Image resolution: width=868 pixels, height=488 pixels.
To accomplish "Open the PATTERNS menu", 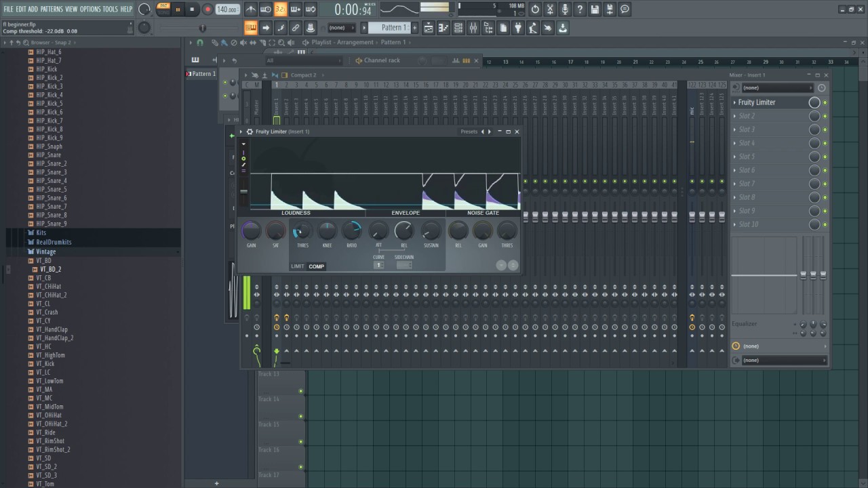I will click(52, 9).
